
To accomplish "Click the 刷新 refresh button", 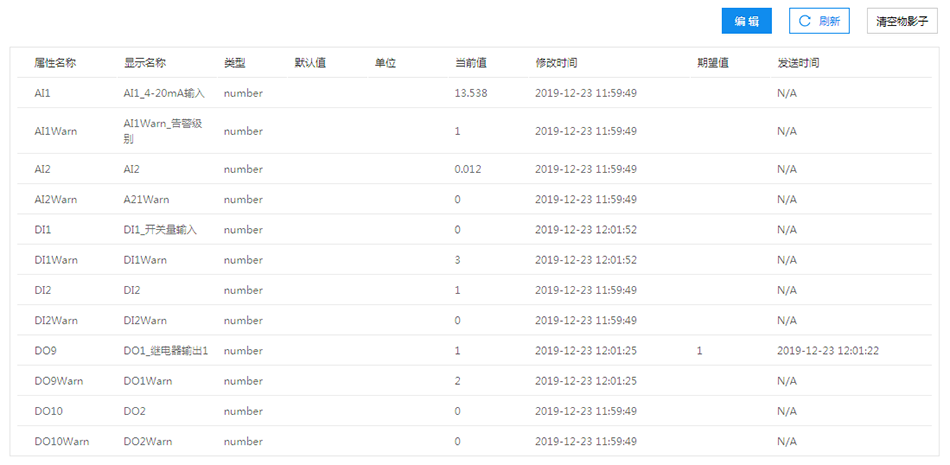I will [819, 21].
